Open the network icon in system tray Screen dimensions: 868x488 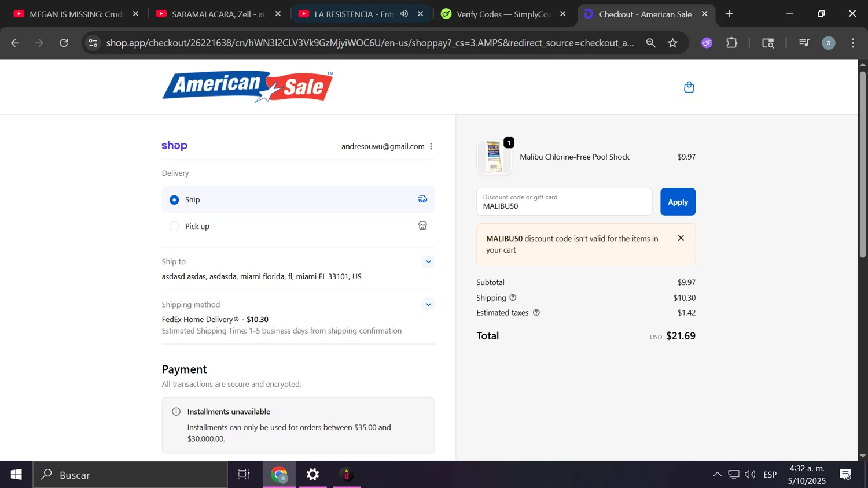pos(734,475)
